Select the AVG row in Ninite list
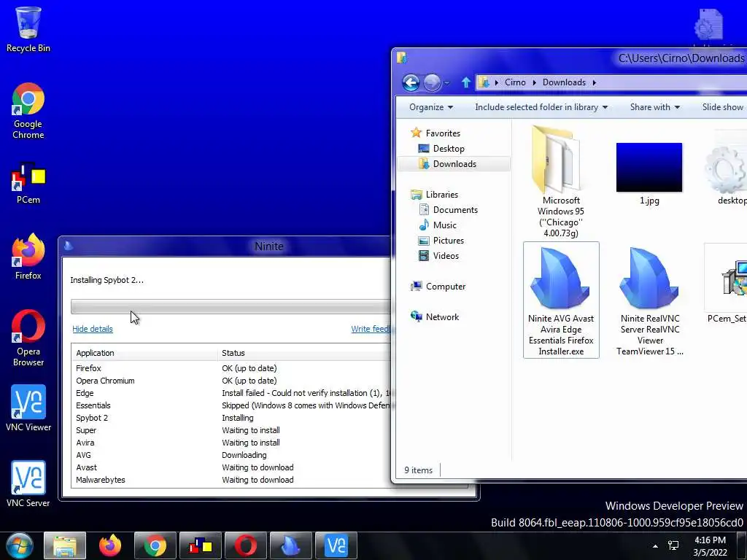Screen dimensions: 747x560 tap(231, 455)
